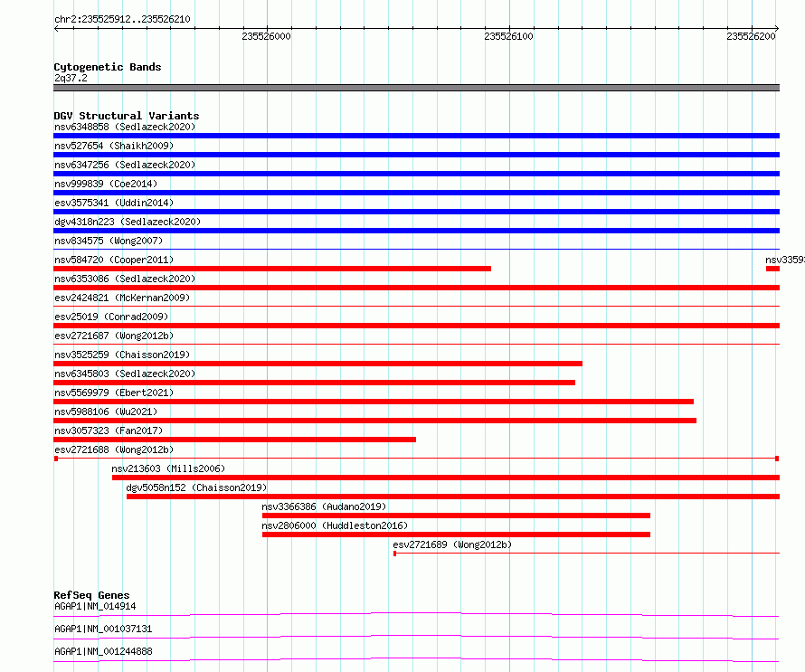Open variant nsv834575 (Wong2007)

pos(109,241)
